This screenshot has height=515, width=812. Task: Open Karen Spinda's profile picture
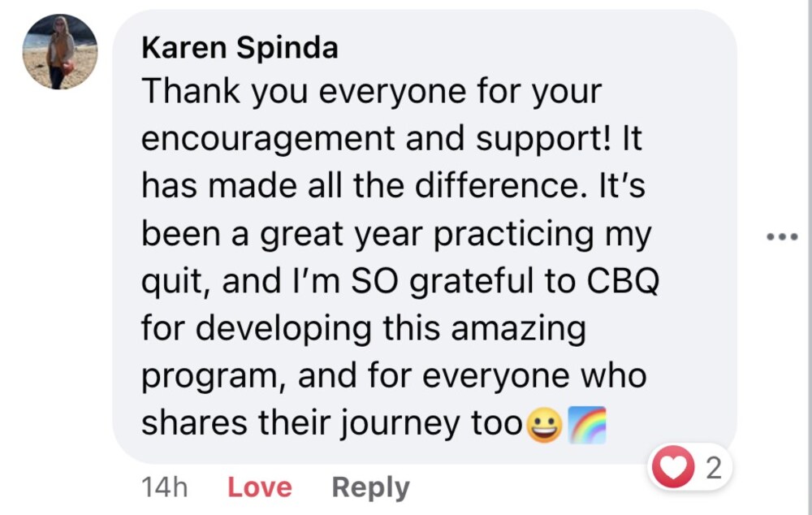60,52
